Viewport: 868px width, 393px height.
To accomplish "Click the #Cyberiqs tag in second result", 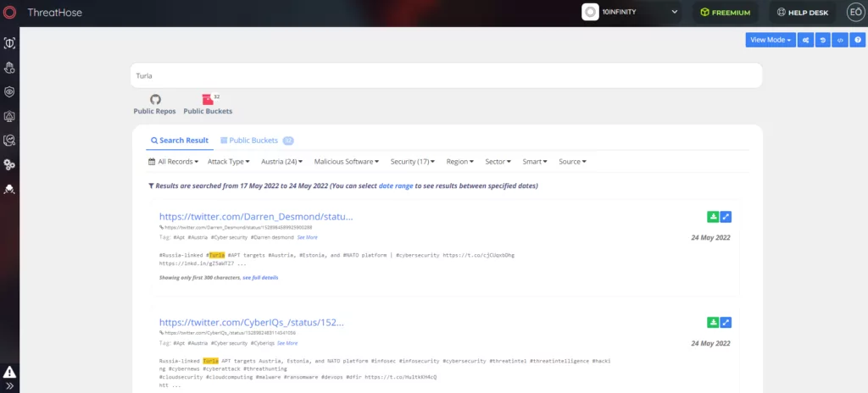I will (x=263, y=343).
